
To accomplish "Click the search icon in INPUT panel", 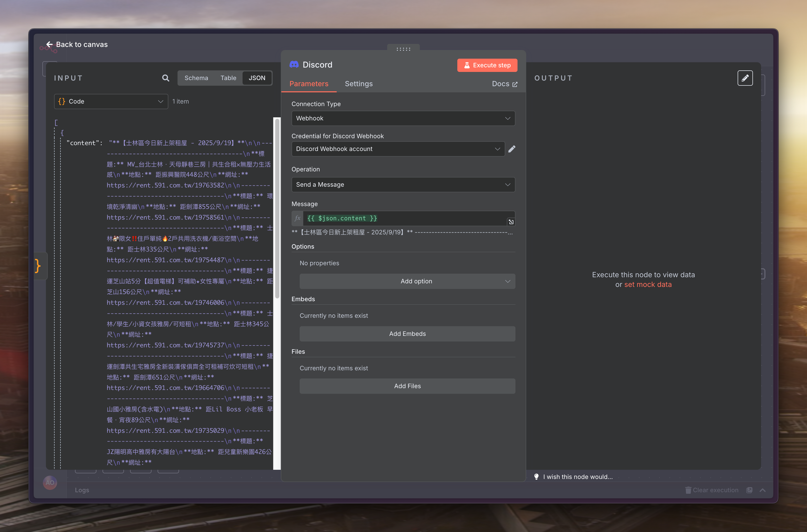I will (166, 78).
